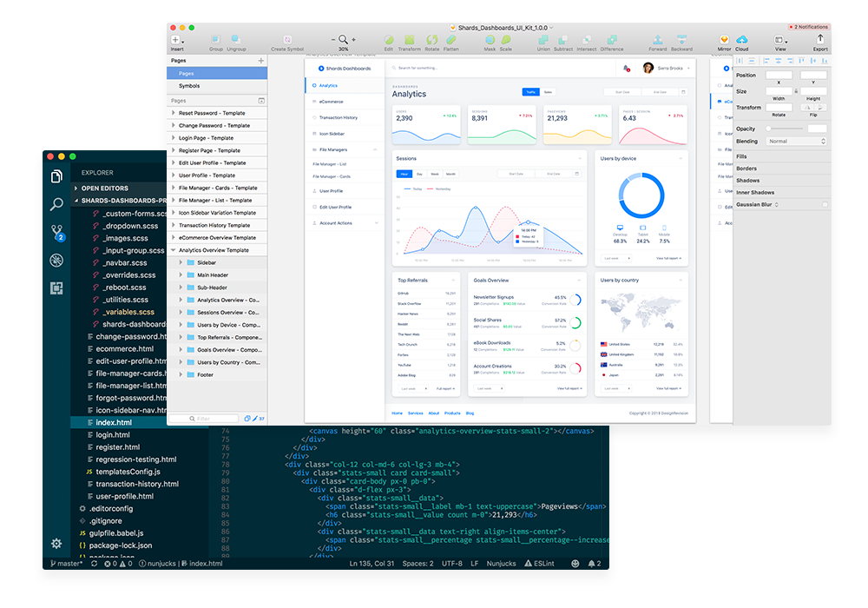Screen dimensions: 868x608
Task: Toggle the size lock between Width and Height
Action: [x=796, y=91]
